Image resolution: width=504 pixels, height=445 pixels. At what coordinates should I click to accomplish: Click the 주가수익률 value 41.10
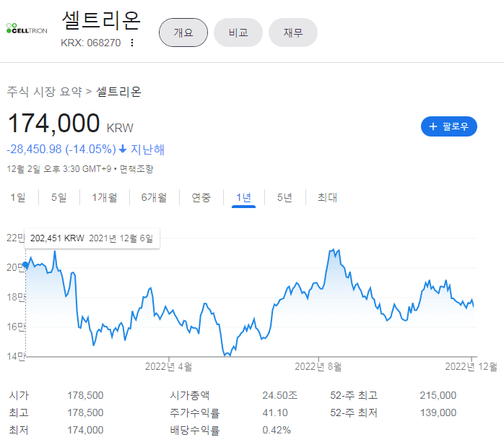(x=275, y=412)
